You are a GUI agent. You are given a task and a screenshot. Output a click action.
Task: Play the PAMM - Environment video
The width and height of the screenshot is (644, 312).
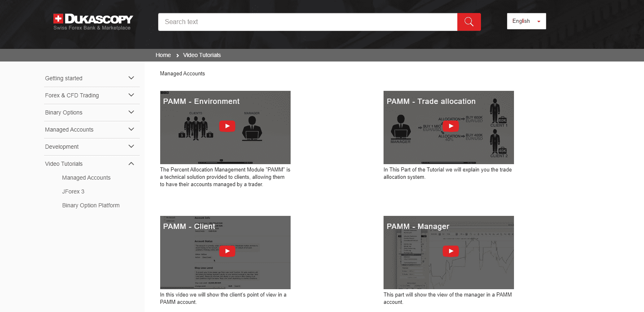pos(227,126)
